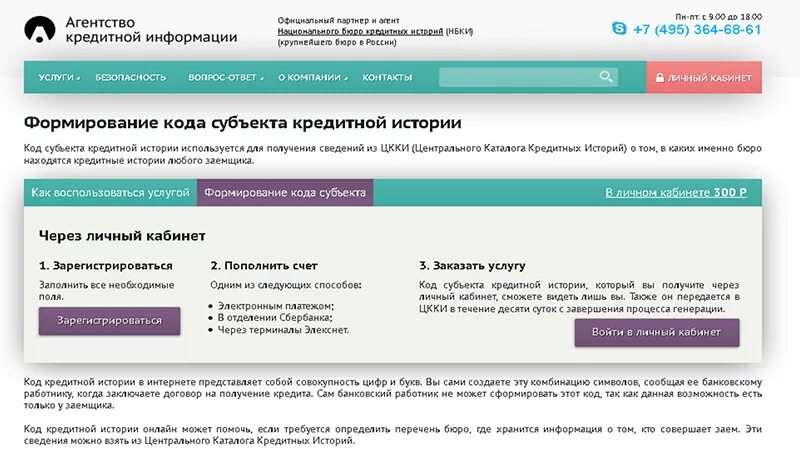This screenshot has width=800, height=450.
Task: Click step heading 2. Пополнить счет
Action: (264, 266)
